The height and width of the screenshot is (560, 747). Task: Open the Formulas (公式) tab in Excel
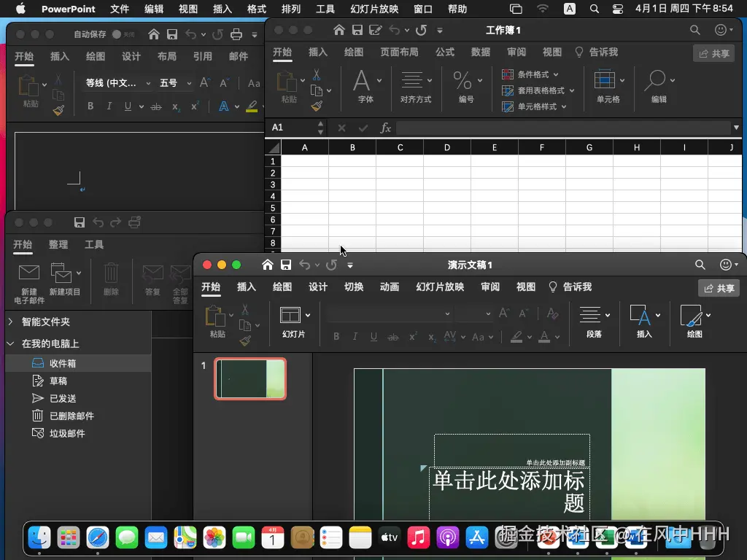coord(444,52)
